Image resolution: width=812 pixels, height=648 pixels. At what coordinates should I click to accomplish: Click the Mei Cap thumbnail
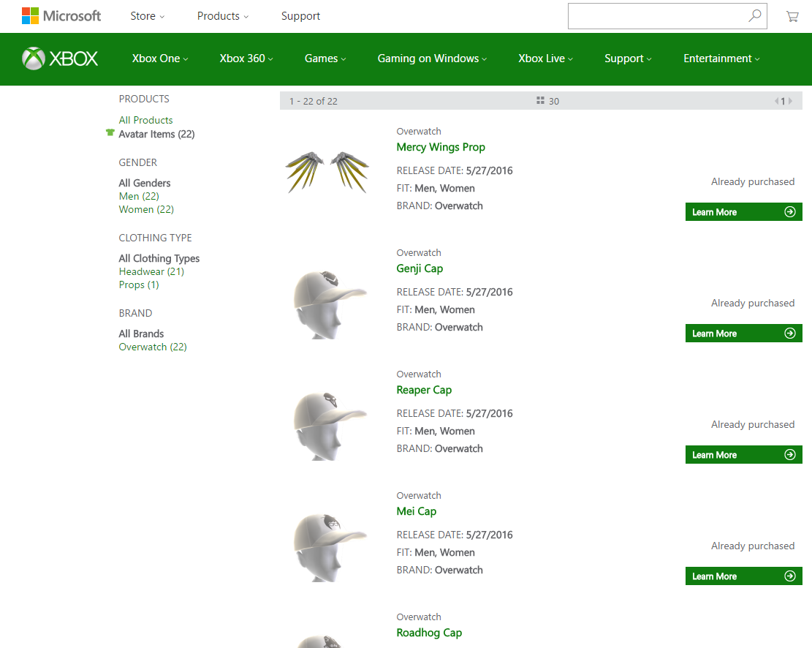tap(330, 547)
